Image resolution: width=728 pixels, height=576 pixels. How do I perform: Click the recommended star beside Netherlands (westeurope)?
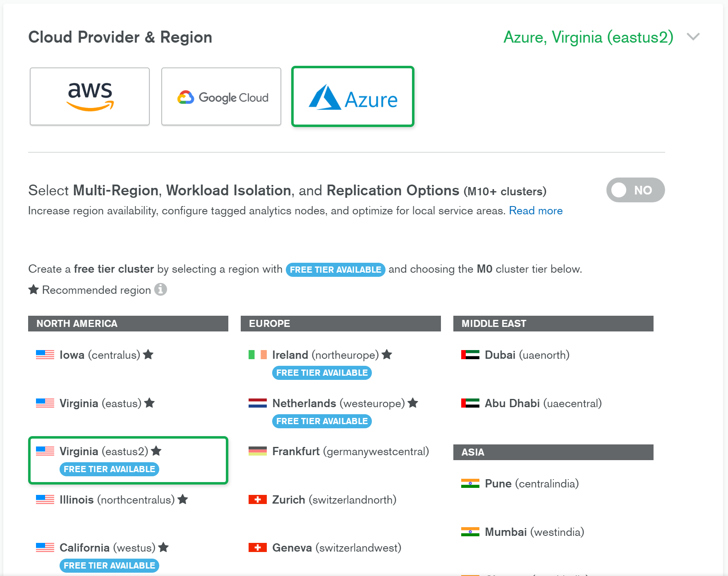pyautogui.click(x=412, y=403)
